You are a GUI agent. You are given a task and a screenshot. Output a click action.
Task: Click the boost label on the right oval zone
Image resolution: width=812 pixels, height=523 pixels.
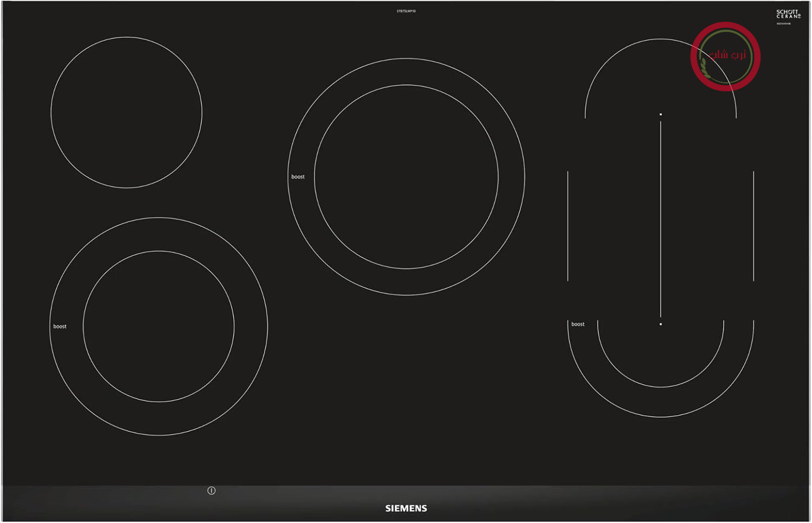[578, 324]
